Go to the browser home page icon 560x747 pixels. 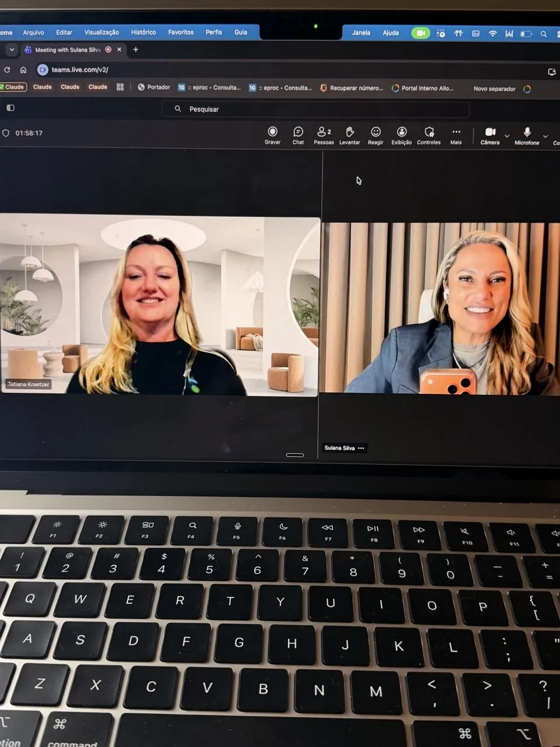tap(23, 69)
